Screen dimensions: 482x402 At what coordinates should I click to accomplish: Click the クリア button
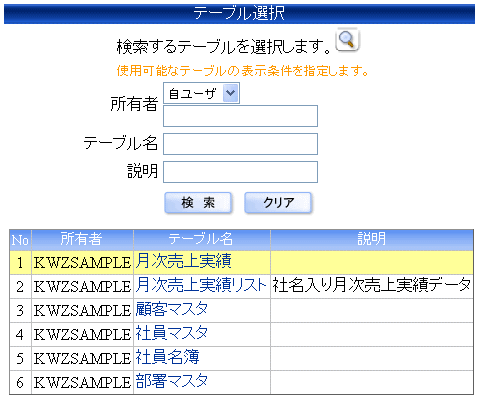pyautogui.click(x=278, y=202)
